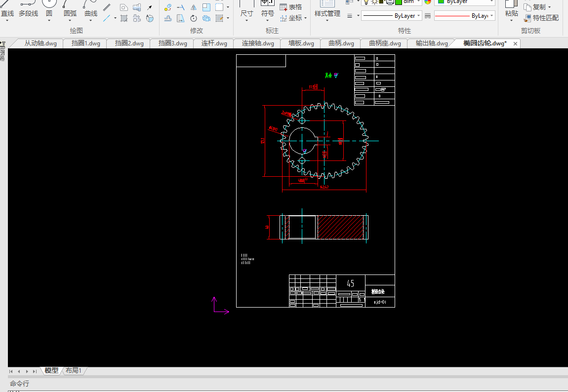This screenshot has width=568, height=392.
Task: Select the rotate tool icon
Action: tap(194, 18)
